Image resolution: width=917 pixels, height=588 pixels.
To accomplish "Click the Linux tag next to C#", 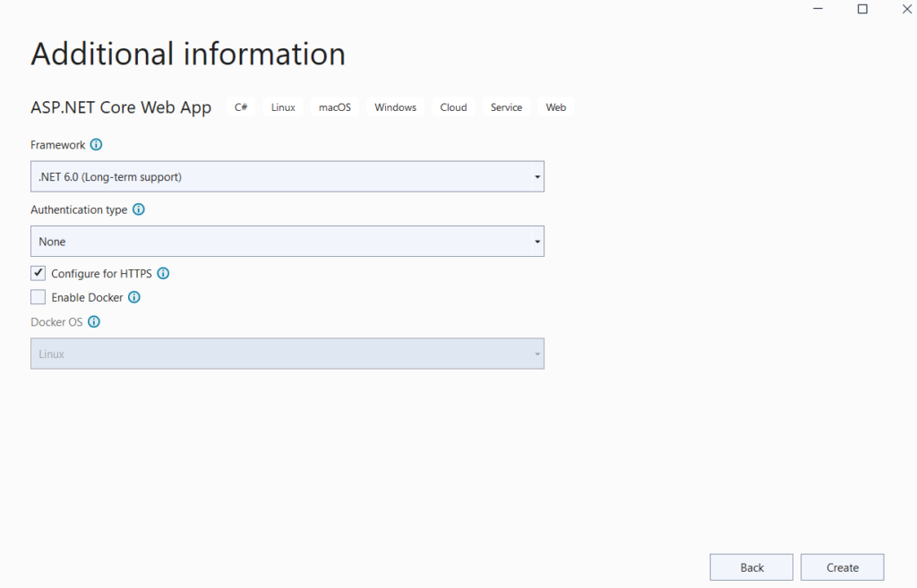I will [x=283, y=107].
